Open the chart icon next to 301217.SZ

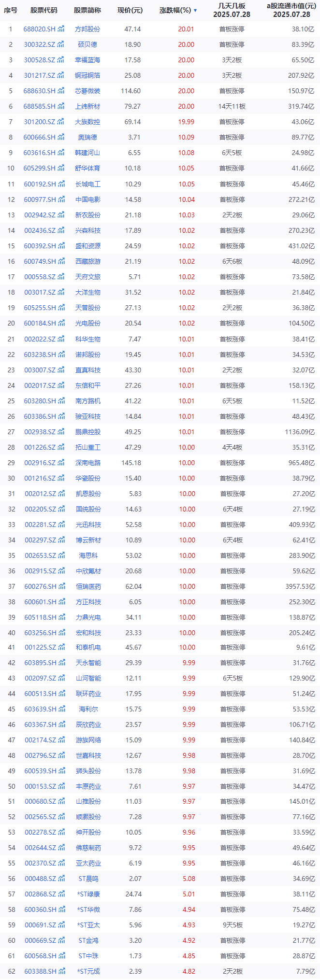tap(61, 75)
